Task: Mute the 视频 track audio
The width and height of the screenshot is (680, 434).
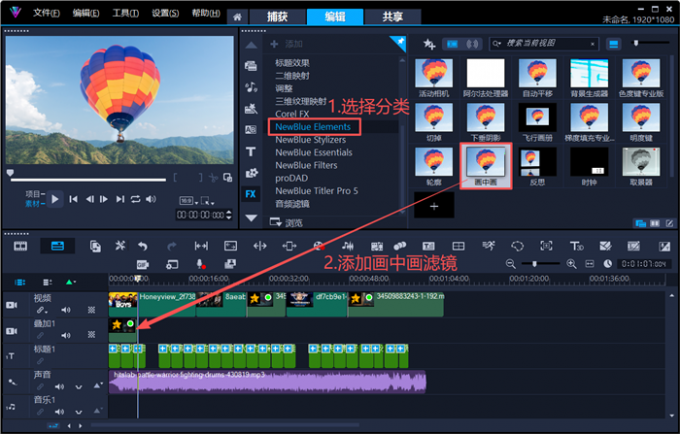Action: point(66,310)
